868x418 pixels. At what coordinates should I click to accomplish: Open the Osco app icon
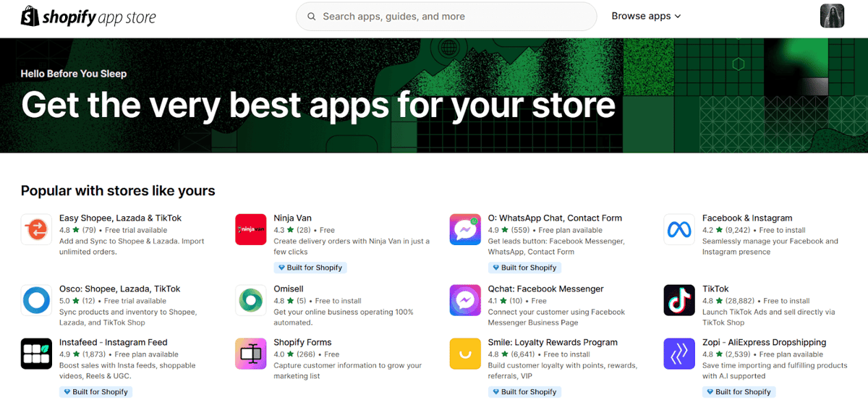click(35, 300)
